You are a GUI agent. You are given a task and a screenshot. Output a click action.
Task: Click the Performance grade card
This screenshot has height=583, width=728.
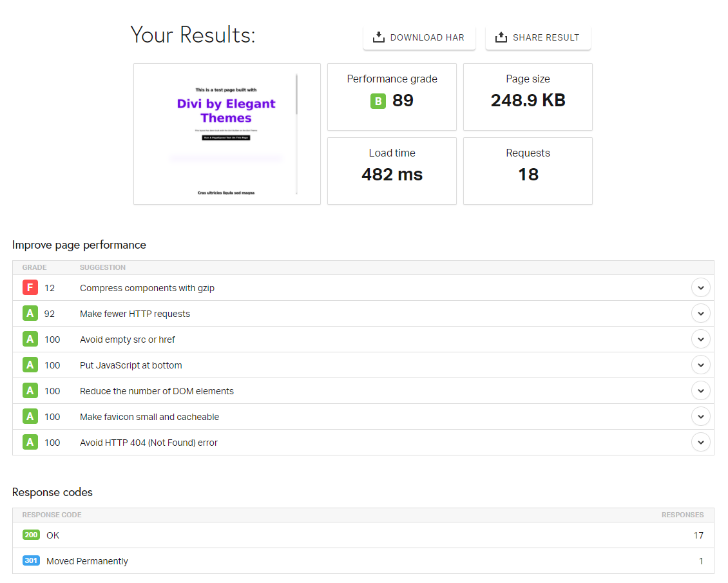click(392, 97)
